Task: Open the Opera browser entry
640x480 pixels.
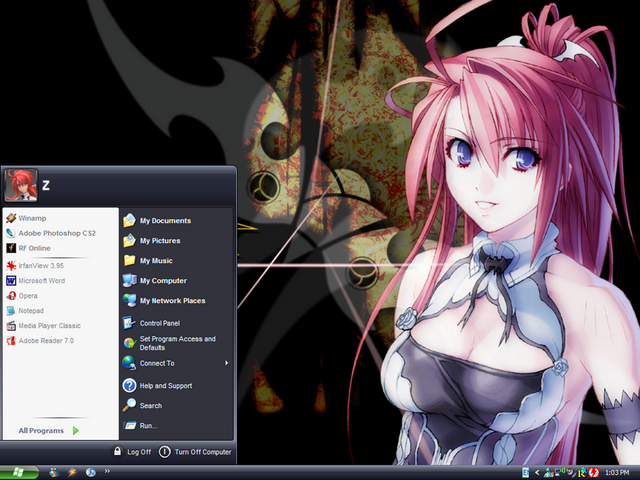Action: click(22, 296)
